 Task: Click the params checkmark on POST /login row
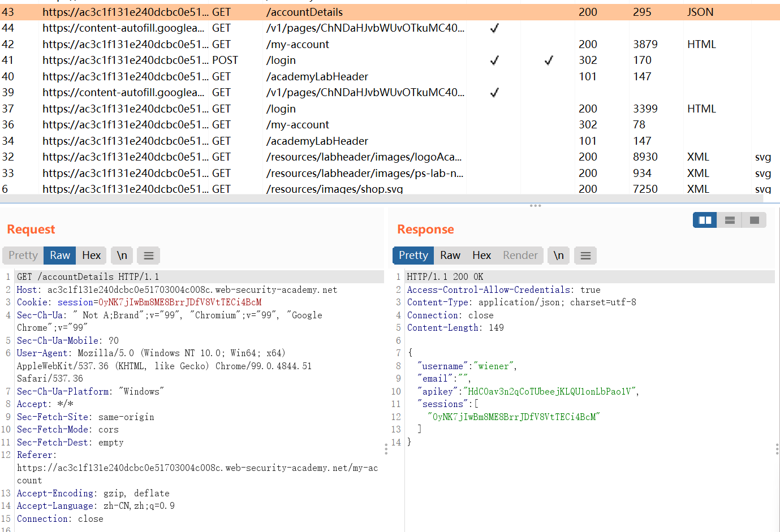tap(494, 60)
